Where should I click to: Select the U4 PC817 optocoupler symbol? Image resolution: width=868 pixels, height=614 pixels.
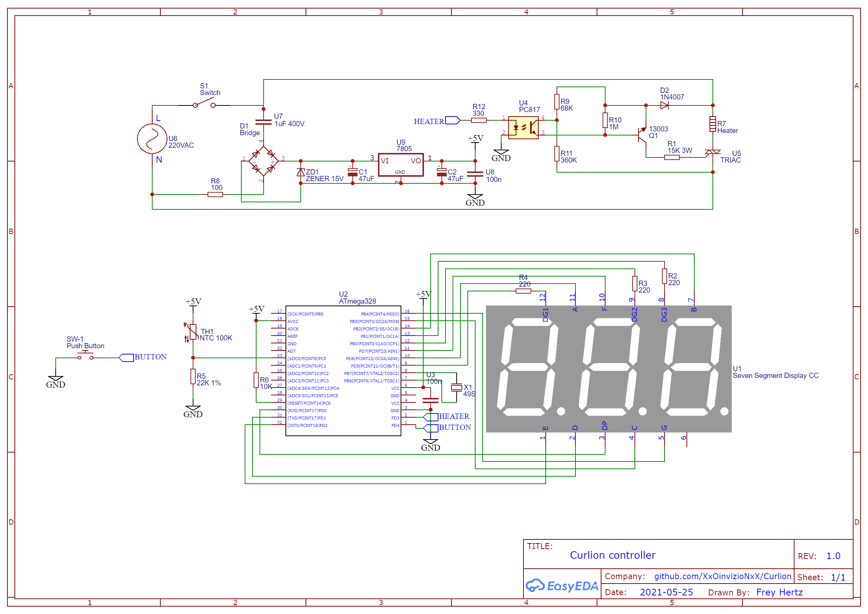point(523,128)
